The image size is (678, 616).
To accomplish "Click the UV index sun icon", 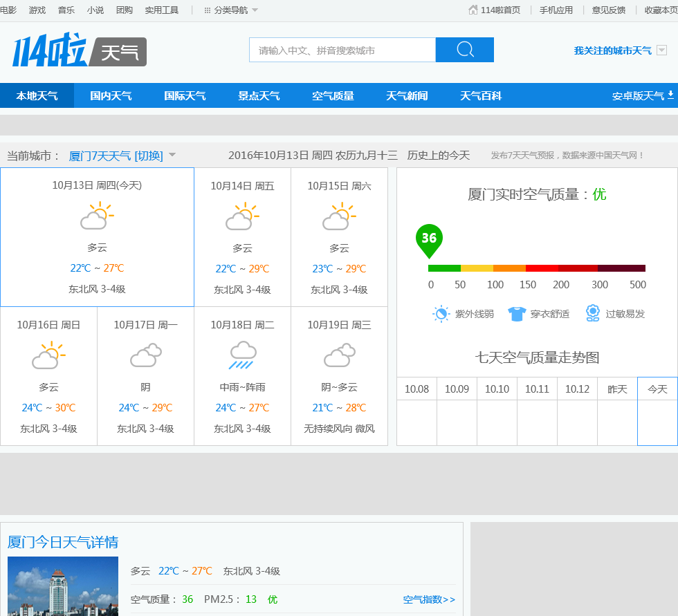I will 441,314.
